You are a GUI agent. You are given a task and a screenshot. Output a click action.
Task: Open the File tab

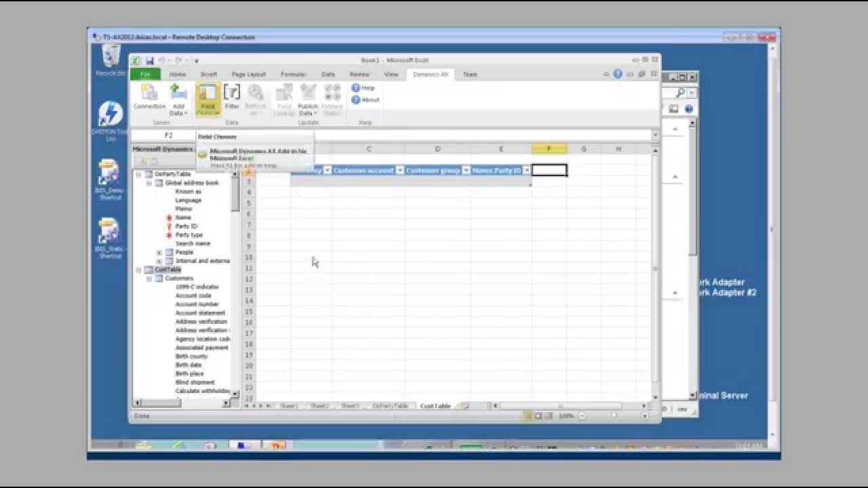pos(145,74)
